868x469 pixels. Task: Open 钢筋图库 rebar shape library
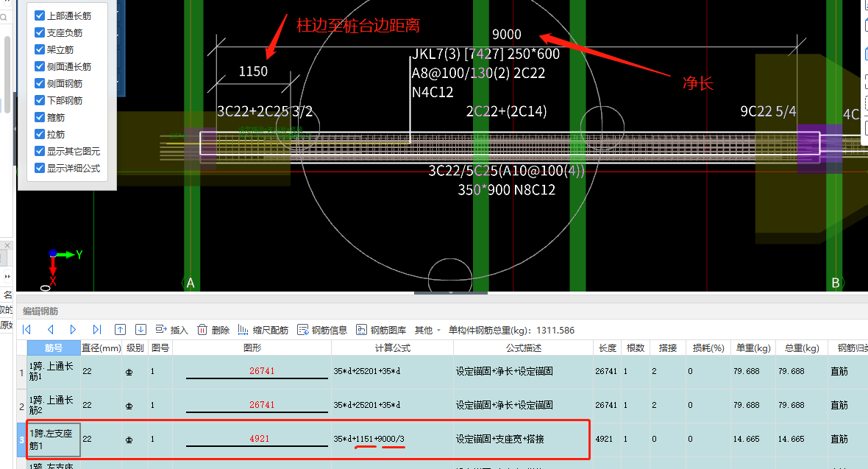381,330
